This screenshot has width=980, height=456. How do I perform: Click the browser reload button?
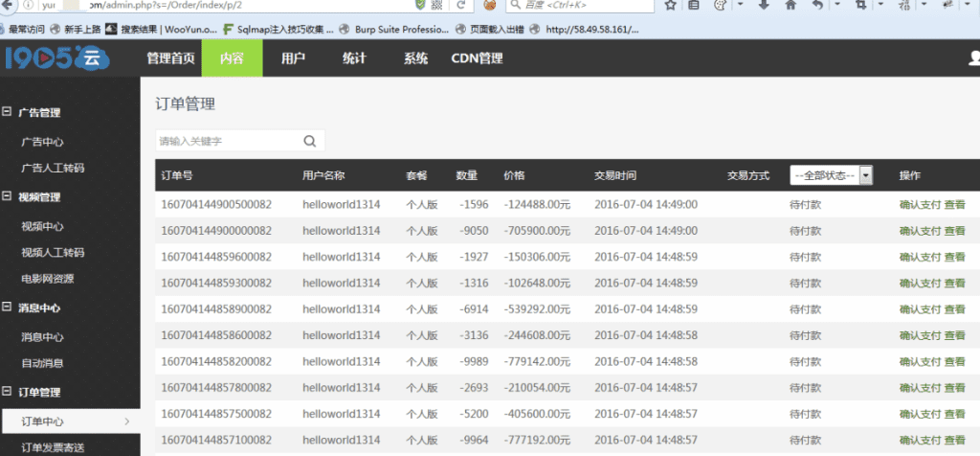460,6
